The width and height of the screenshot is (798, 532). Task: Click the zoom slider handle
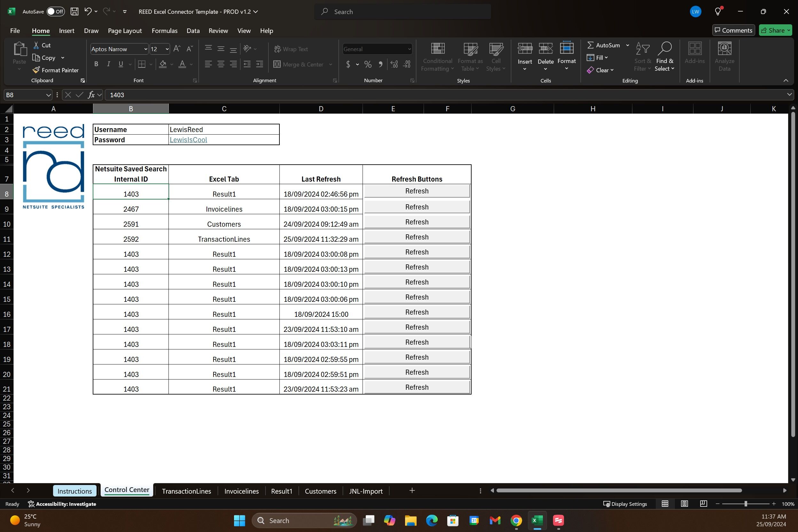(746, 504)
